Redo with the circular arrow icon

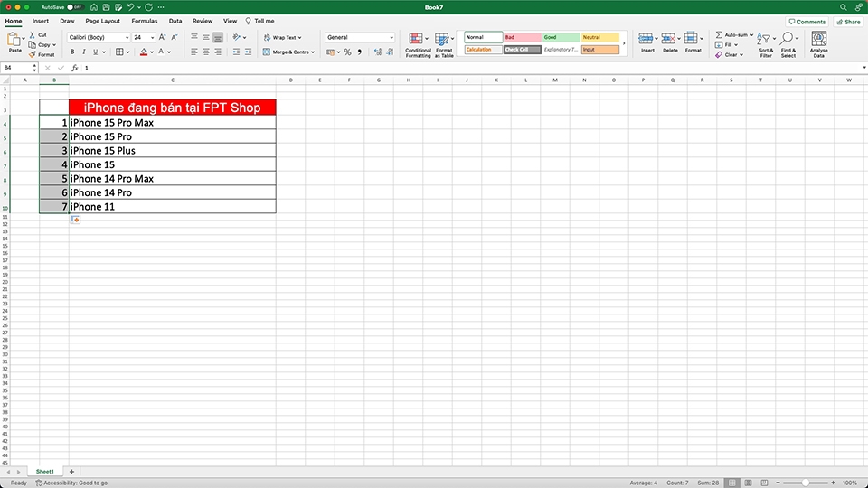pyautogui.click(x=149, y=7)
